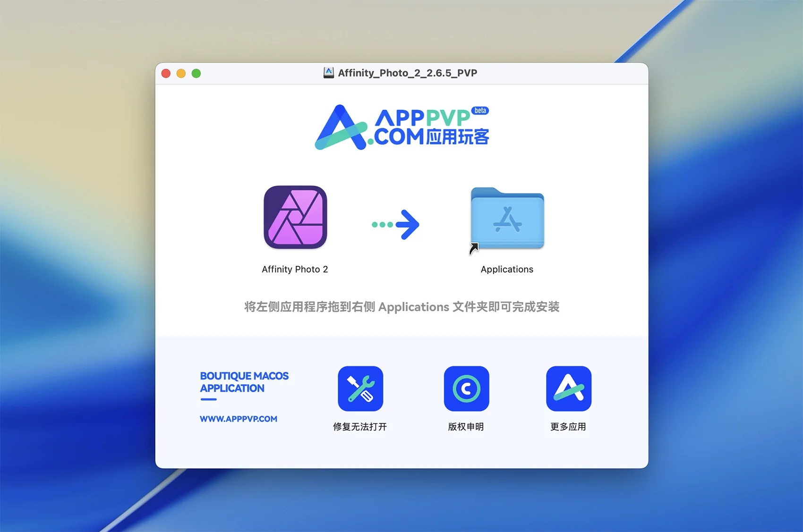803x532 pixels.
Task: Click the Applications folder icon
Action: pyautogui.click(x=507, y=218)
